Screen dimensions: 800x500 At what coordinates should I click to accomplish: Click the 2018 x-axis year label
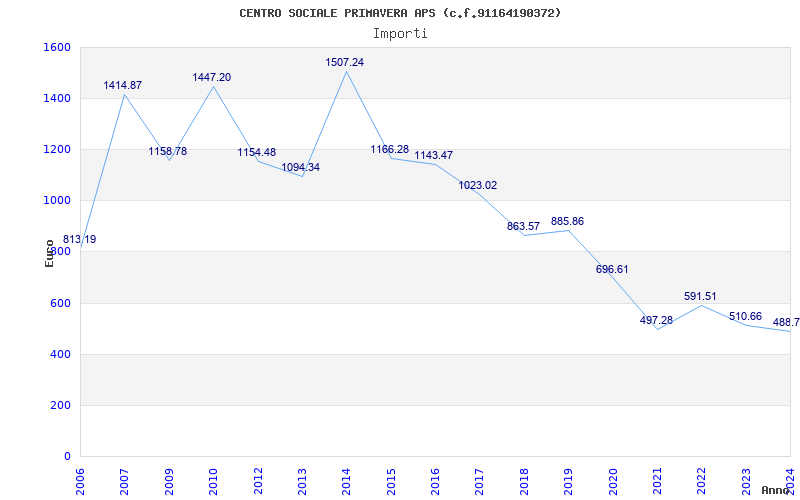tap(524, 481)
